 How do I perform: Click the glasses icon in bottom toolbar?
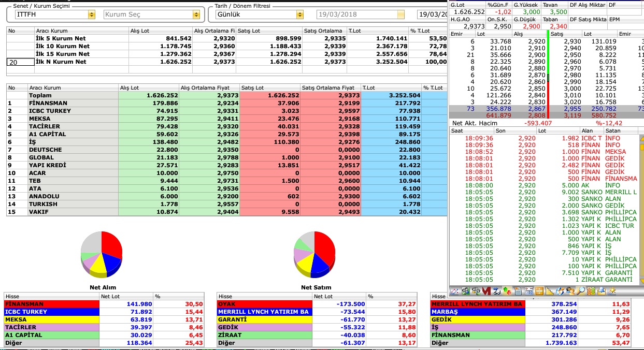coord(497,291)
